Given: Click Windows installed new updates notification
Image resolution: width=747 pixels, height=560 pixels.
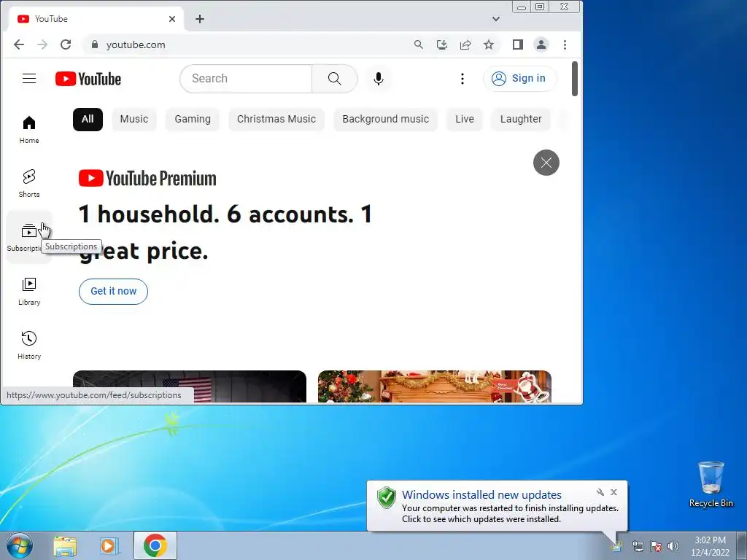Looking at the screenshot, I should pos(497,506).
